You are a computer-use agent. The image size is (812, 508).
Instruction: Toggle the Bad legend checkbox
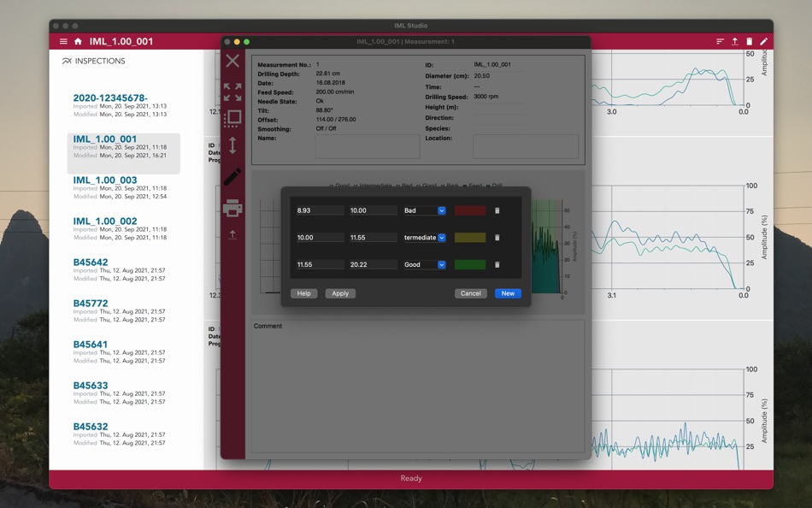[398, 185]
